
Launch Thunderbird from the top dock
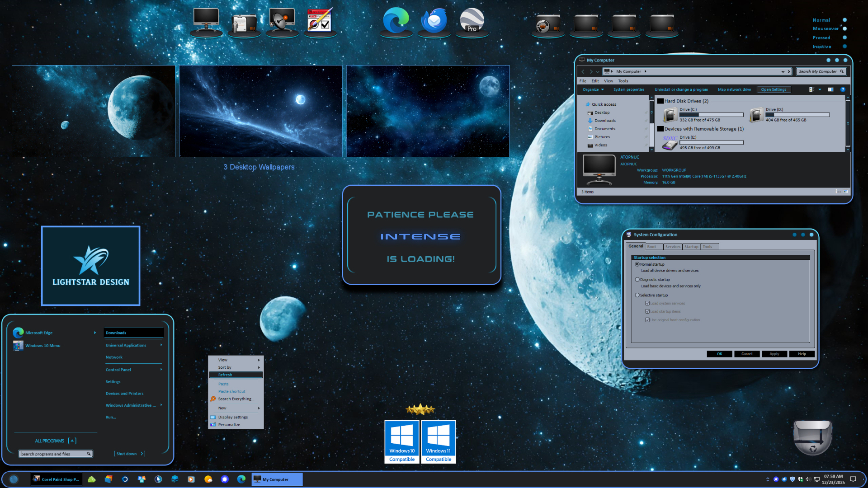(x=434, y=21)
